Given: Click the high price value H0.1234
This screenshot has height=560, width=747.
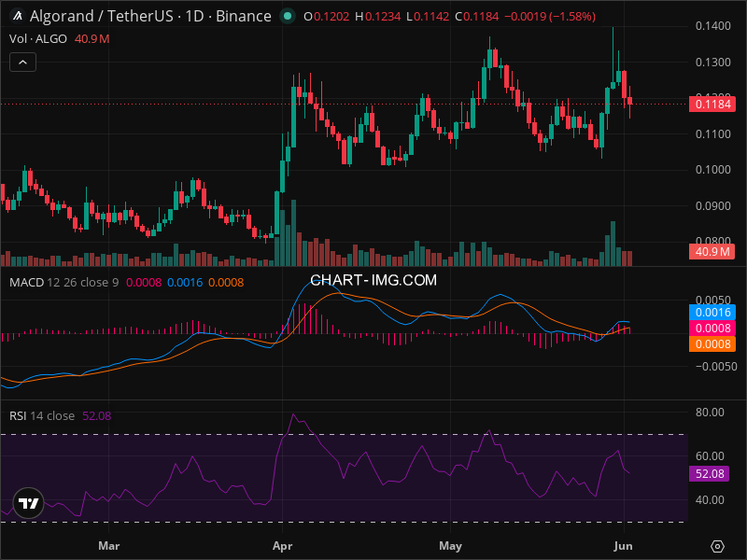Looking at the screenshot, I should coord(378,17).
